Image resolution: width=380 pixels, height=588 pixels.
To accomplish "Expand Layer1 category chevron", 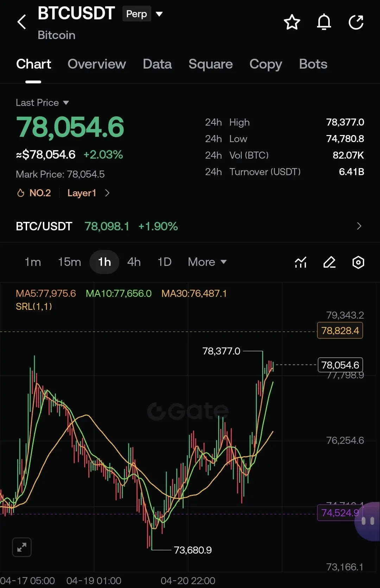I will pos(107,193).
